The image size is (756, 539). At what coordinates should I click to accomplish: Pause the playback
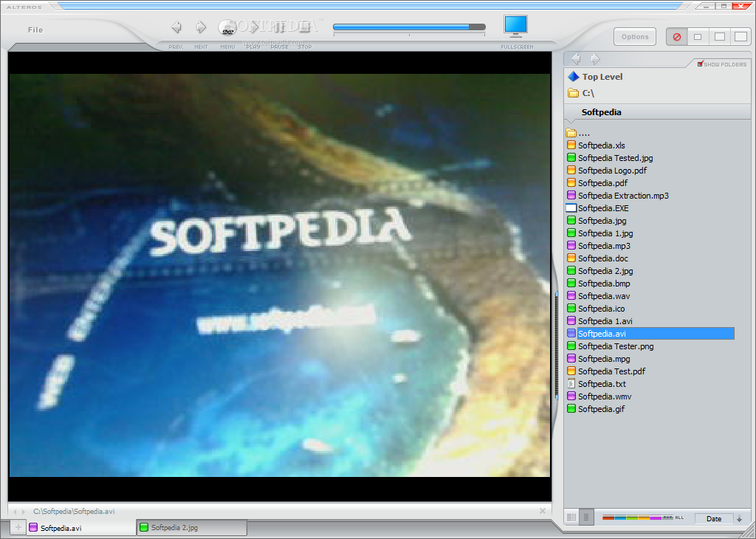point(279,27)
